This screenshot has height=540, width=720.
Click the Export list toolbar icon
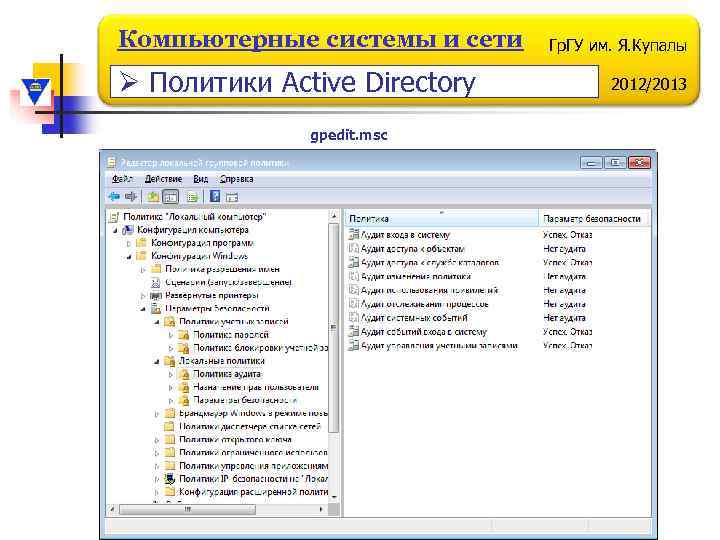tap(192, 197)
